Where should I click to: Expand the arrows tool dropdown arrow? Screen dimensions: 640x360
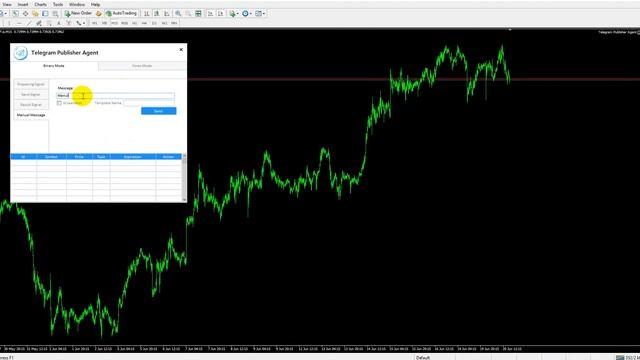[84, 23]
